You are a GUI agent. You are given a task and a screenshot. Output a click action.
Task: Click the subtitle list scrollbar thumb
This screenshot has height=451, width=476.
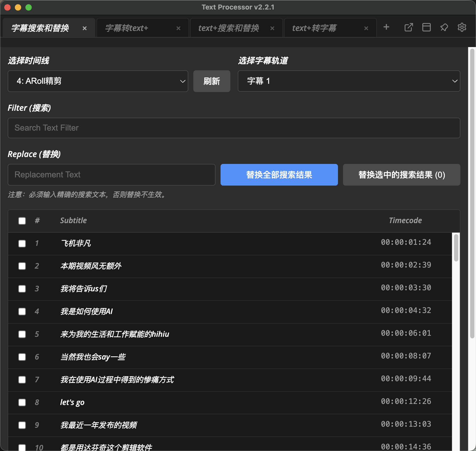pos(456,248)
